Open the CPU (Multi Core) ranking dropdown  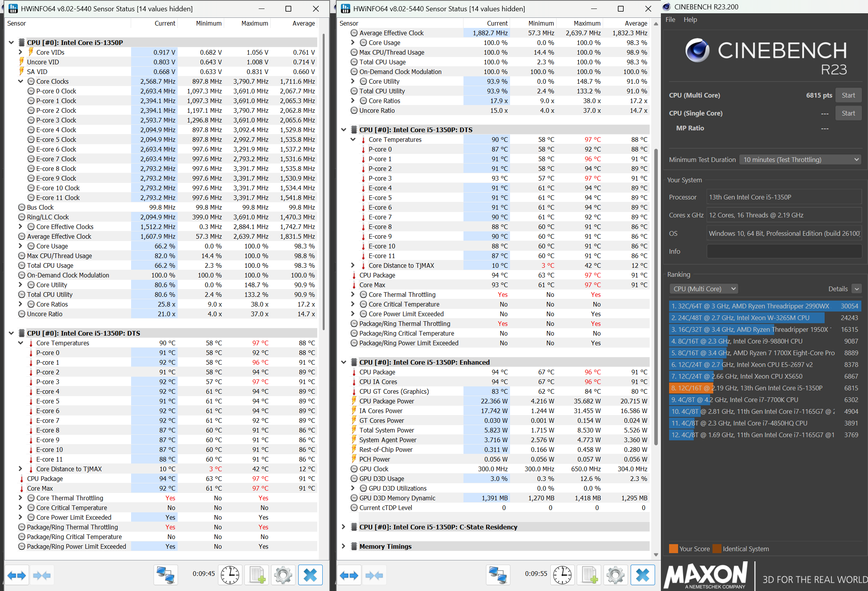pos(704,289)
